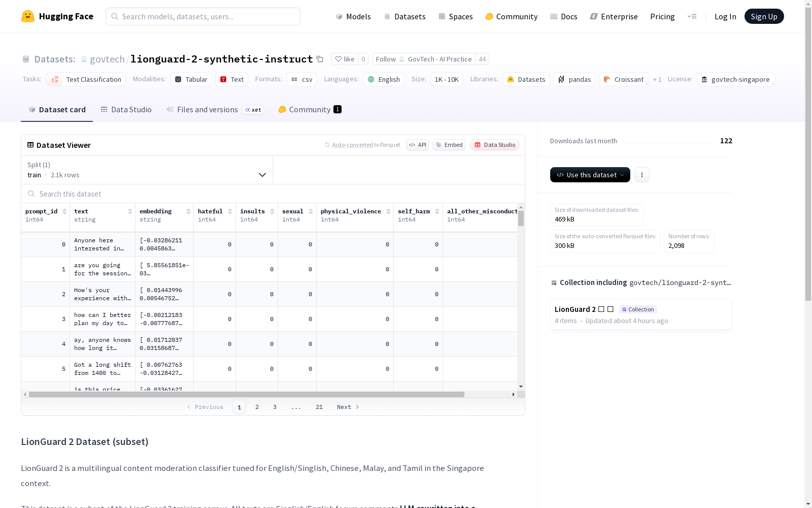
Task: Open the Use this dataset dropdown
Action: (x=590, y=175)
